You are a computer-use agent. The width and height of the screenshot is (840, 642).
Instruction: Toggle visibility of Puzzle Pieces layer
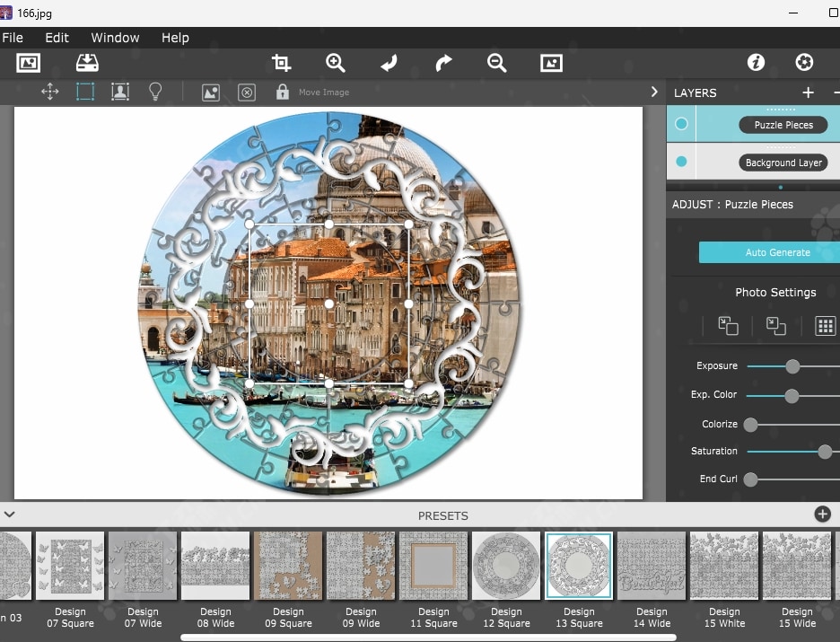(681, 124)
